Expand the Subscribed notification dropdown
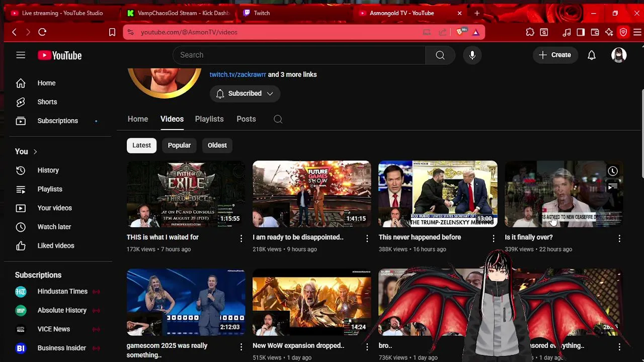 [245, 94]
